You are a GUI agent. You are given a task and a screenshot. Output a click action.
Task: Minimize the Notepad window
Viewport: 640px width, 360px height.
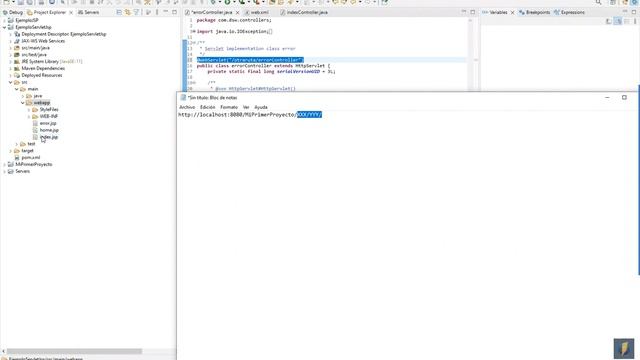(607, 98)
